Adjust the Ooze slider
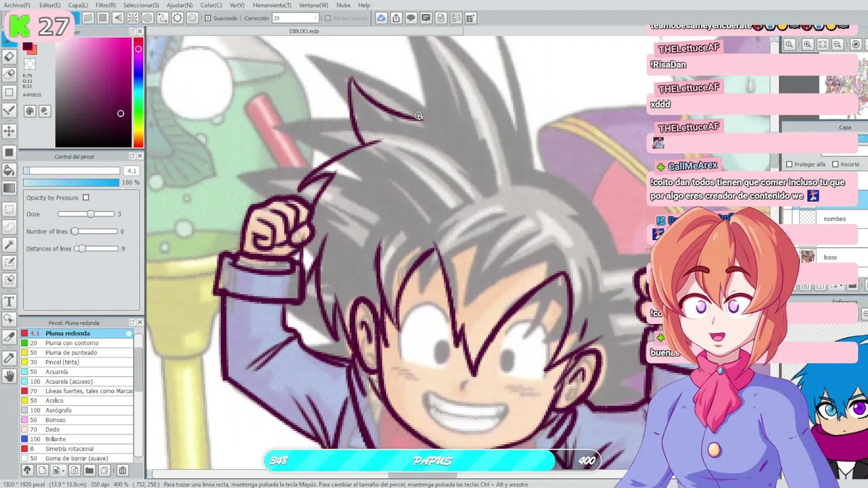Viewport: 868px width, 488px height. pyautogui.click(x=87, y=214)
